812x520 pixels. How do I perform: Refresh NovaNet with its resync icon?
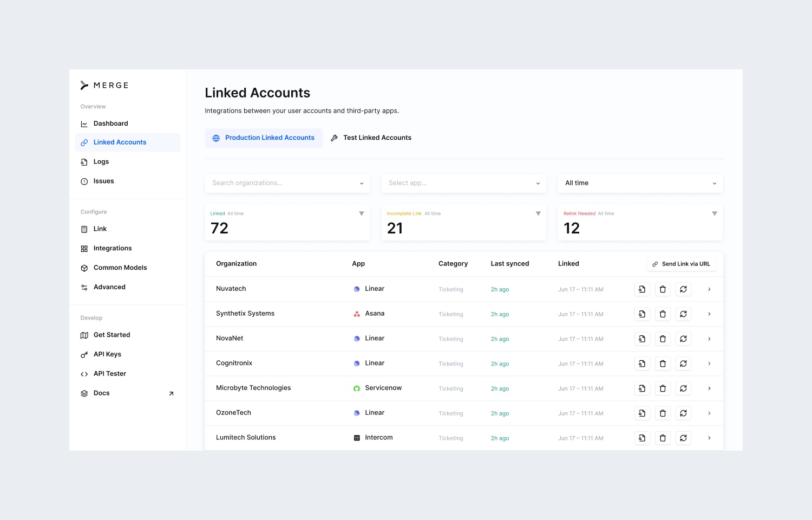click(x=684, y=339)
